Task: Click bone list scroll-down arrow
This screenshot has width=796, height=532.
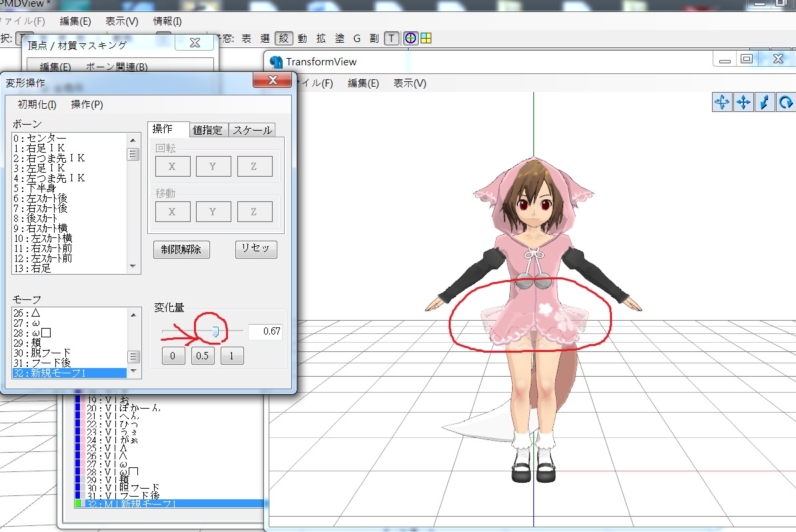Action: 133,267
